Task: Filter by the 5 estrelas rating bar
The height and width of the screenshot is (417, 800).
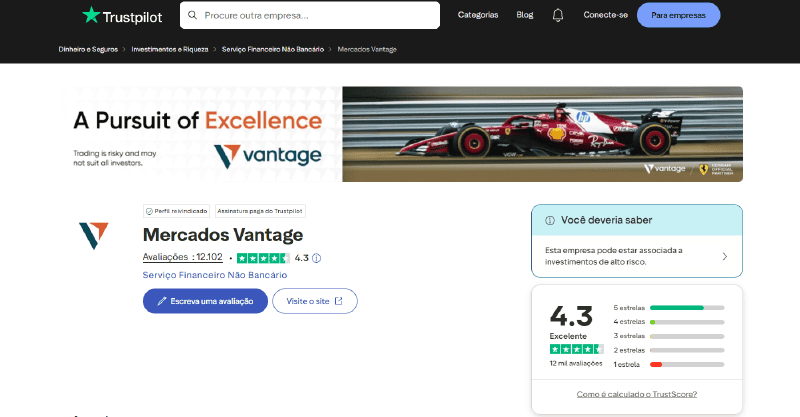Action: click(x=668, y=308)
